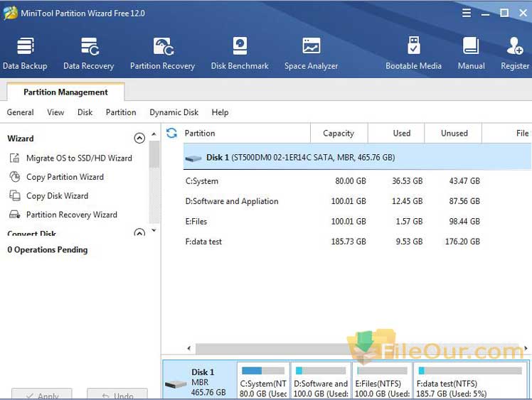532x400 pixels.
Task: Open the General menu
Action: 21,112
